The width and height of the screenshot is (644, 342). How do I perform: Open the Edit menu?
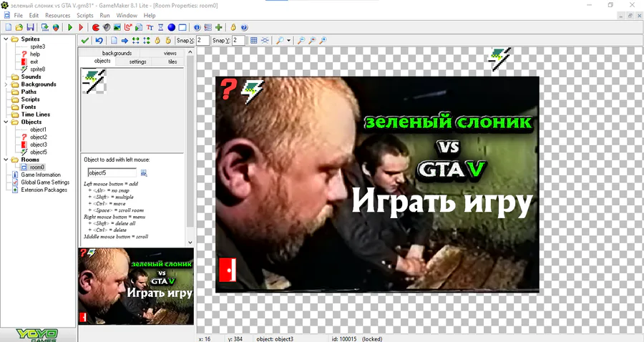(34, 15)
